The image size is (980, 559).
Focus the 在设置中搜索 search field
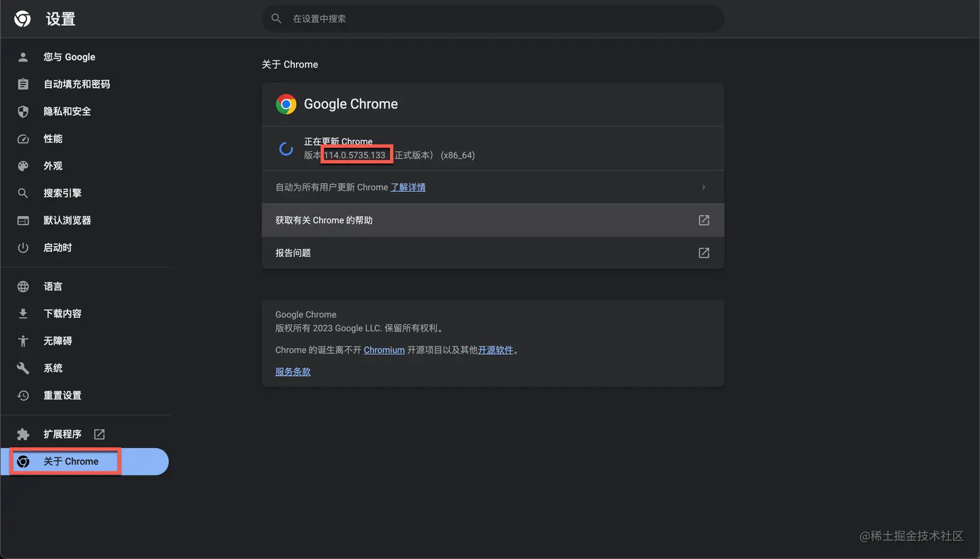[x=493, y=19]
